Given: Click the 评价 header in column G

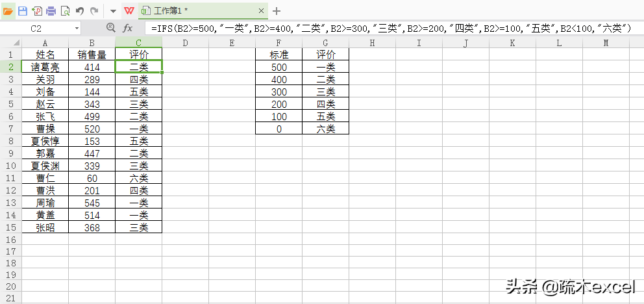Looking at the screenshot, I should [x=326, y=55].
